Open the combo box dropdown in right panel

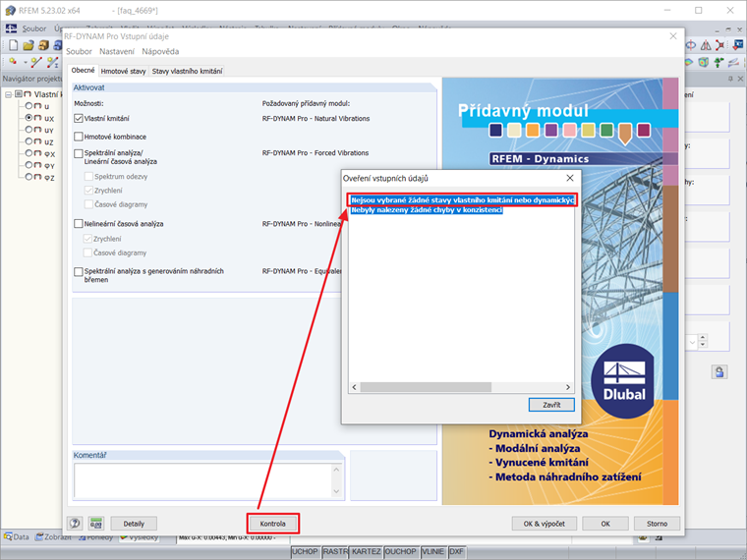pyautogui.click(x=692, y=342)
